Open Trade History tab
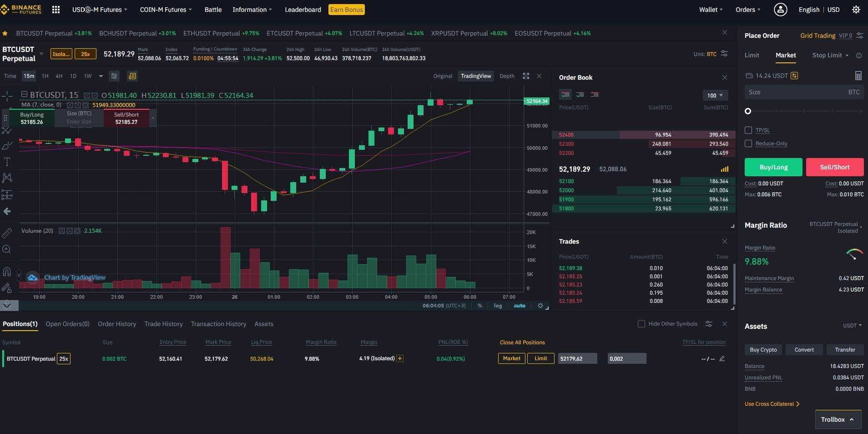 [163, 324]
